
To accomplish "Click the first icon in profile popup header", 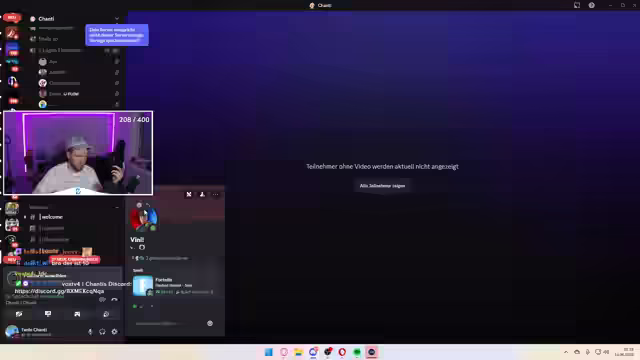I will click(189, 195).
